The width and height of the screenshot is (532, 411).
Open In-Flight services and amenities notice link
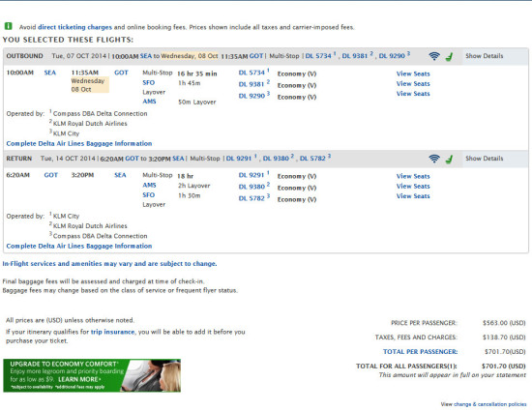109,263
